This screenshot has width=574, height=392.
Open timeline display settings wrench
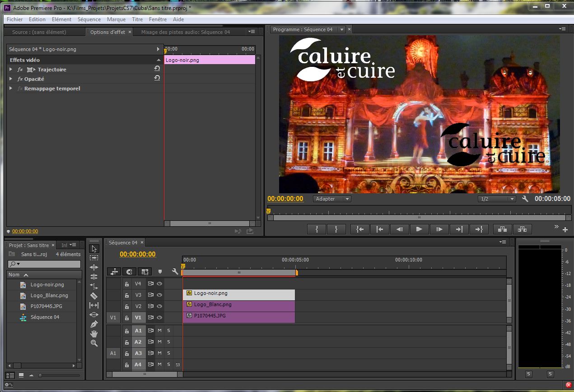[x=175, y=271]
